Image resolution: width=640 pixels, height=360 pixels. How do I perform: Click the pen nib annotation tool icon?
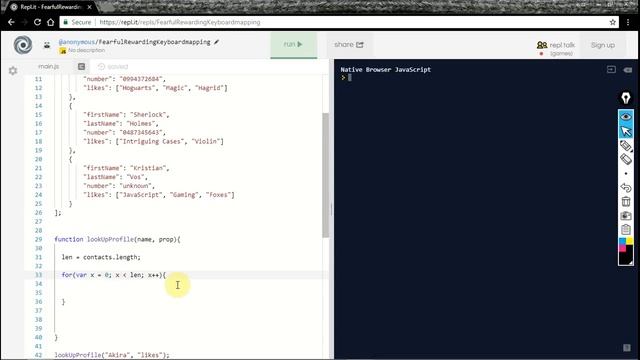626,98
